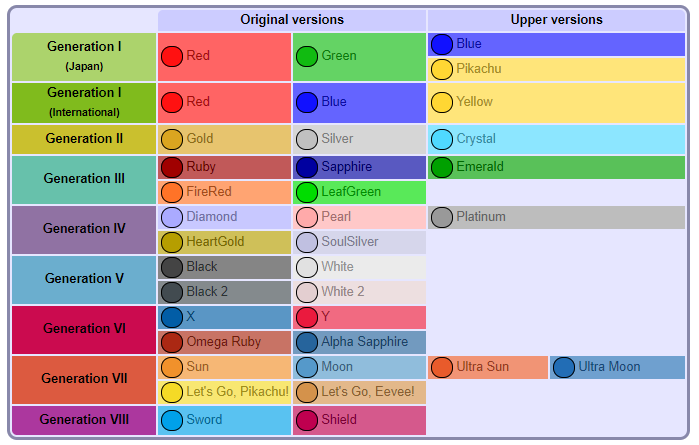The height and width of the screenshot is (445, 699).
Task: Click the orange circle icon next to Ultra Sun
Action: pyautogui.click(x=442, y=367)
